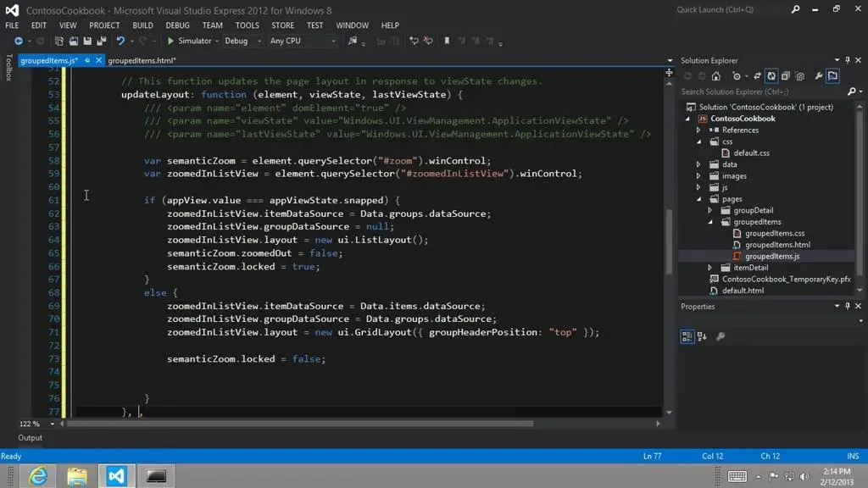Screen dimensions: 868x488
Task: Open the editor zoom level dropdown
Action: [x=52, y=424]
